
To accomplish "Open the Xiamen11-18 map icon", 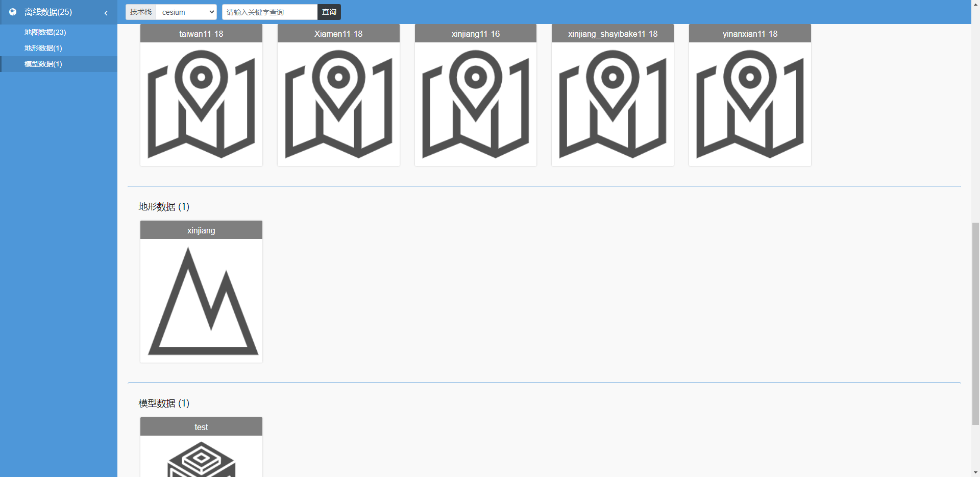I will tap(338, 104).
